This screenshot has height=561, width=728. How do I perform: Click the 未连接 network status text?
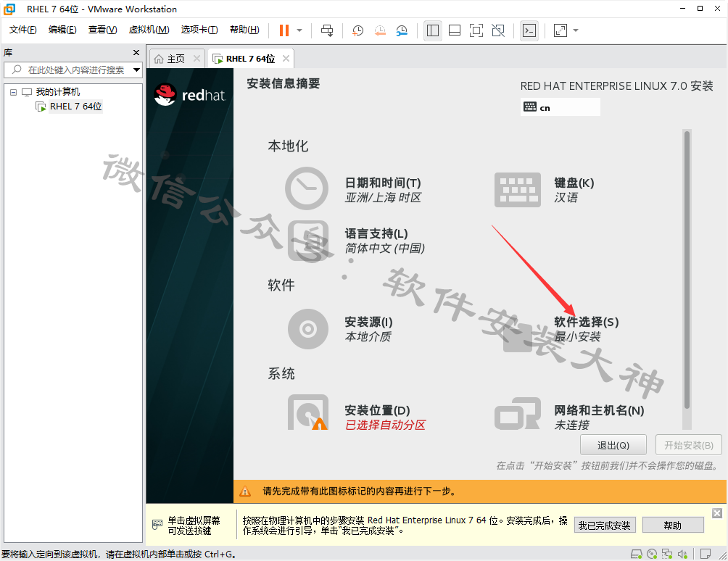tap(571, 425)
